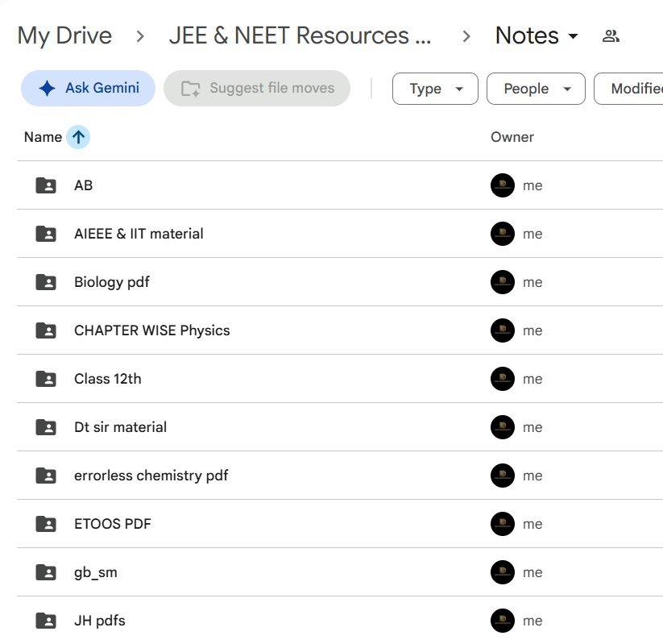Click the ETOOS PDF folder icon
Image resolution: width=663 pixels, height=644 pixels.
(x=46, y=524)
